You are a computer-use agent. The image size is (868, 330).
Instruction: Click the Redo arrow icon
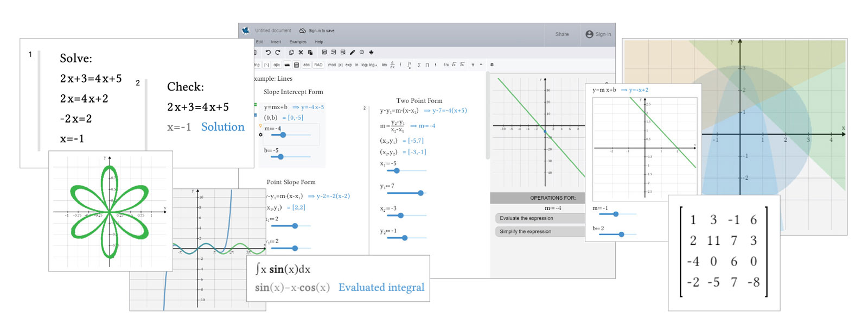point(278,53)
